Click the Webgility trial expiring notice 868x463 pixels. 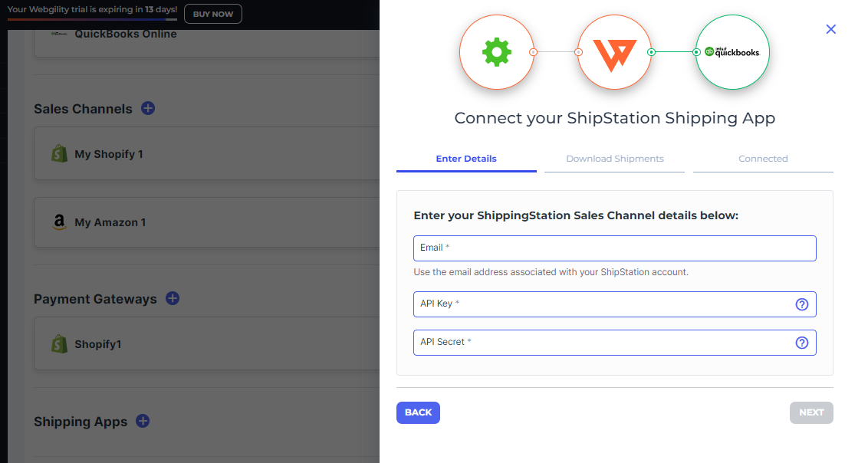[x=92, y=9]
